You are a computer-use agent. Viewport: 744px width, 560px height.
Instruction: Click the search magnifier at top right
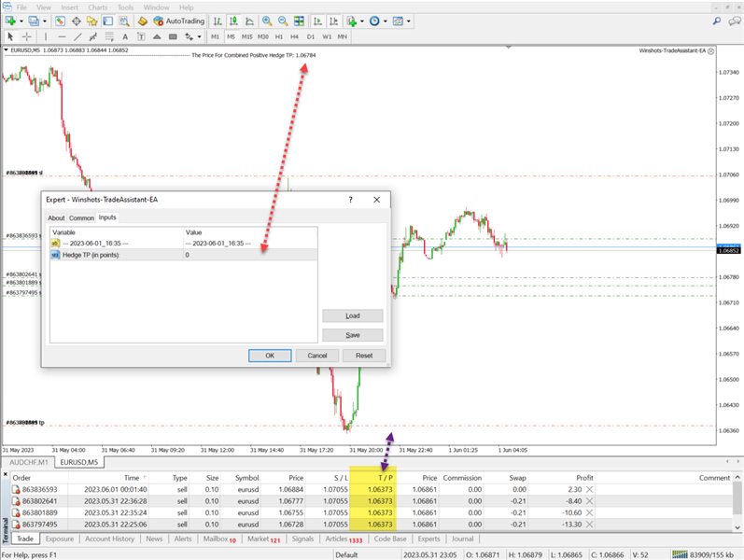pyautogui.click(x=717, y=21)
